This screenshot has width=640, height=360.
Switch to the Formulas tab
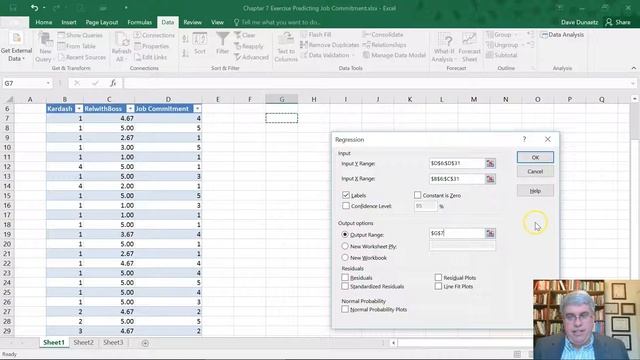pyautogui.click(x=140, y=22)
